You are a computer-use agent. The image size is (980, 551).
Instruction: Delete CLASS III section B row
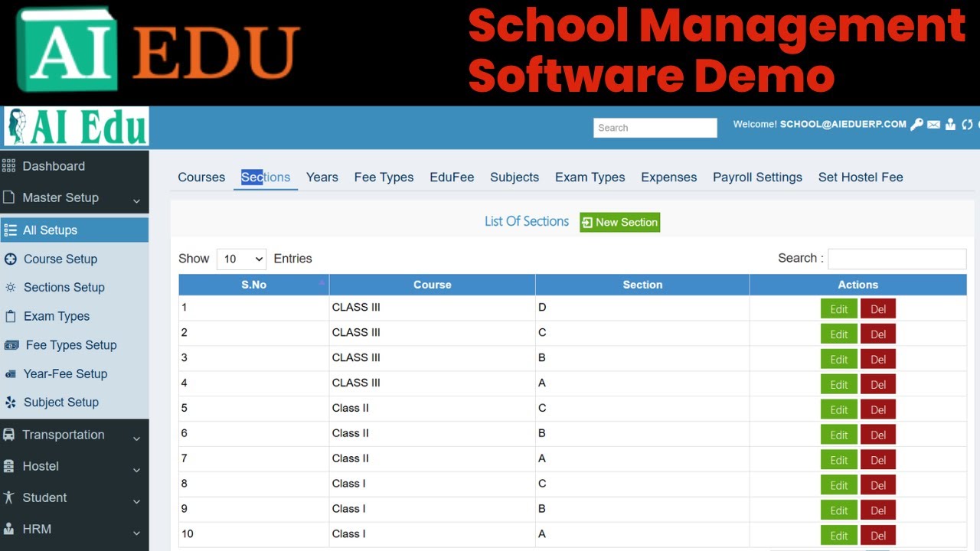pos(878,360)
